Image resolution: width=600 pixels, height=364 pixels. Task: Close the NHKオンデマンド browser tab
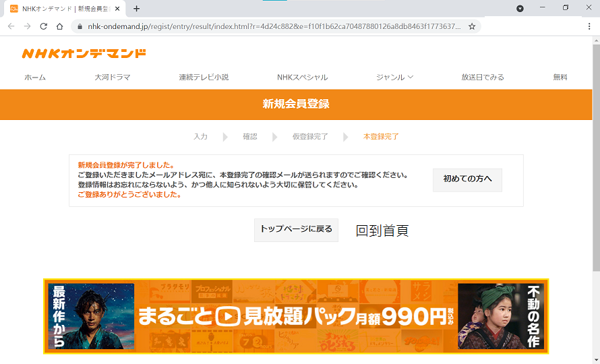coord(117,8)
